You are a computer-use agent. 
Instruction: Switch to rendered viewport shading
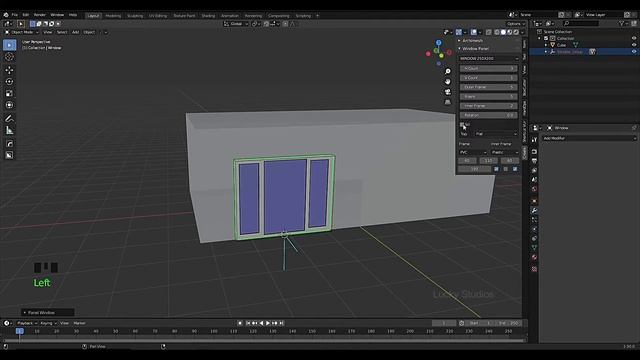coord(516,32)
